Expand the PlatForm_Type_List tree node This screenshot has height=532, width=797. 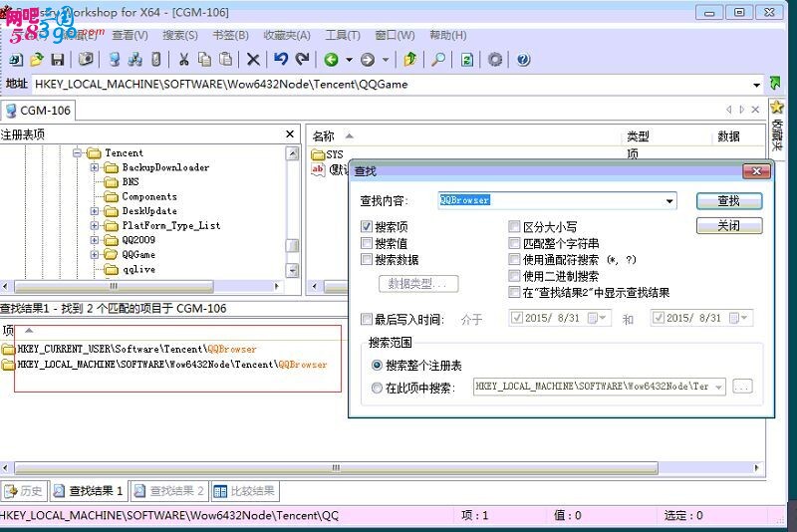coord(95,225)
